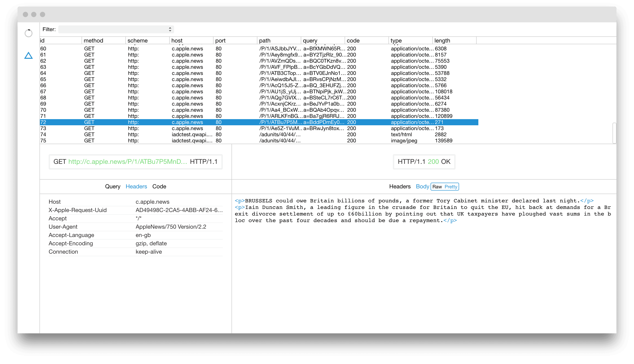Click the response body line starting with BRUSSELS
Viewport: 634px width, 364px height.
[x=414, y=201]
